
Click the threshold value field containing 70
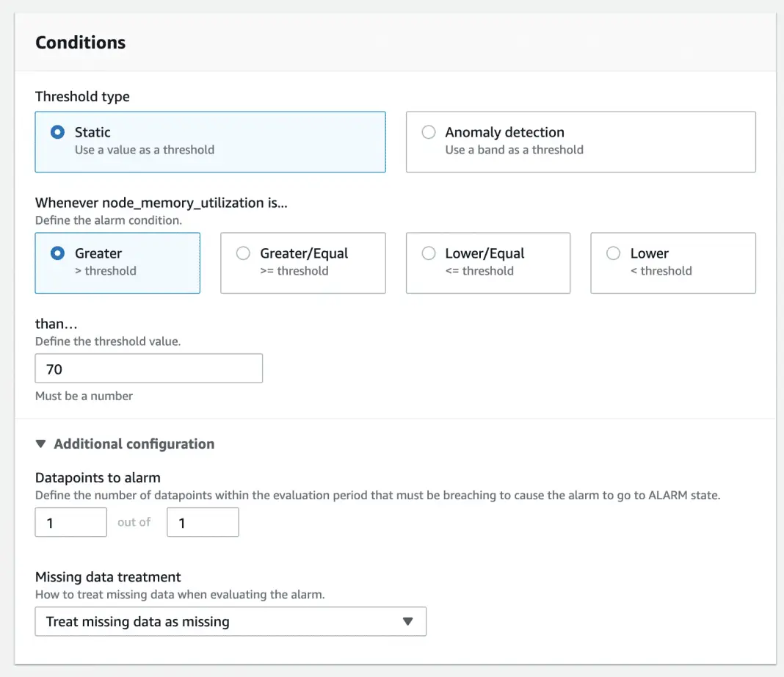[x=148, y=368]
